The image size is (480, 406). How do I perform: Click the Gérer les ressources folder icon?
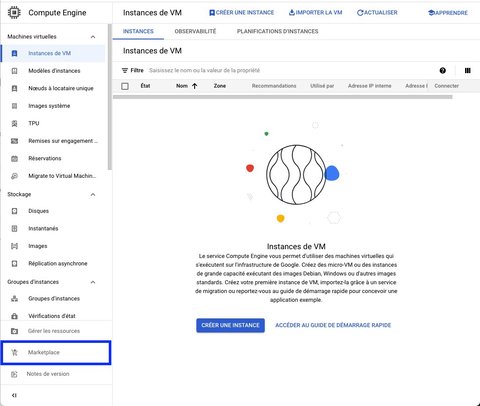click(14, 331)
